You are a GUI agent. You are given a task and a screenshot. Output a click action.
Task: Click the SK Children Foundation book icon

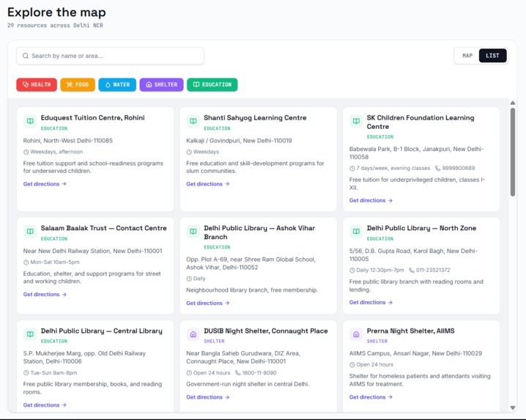click(356, 121)
